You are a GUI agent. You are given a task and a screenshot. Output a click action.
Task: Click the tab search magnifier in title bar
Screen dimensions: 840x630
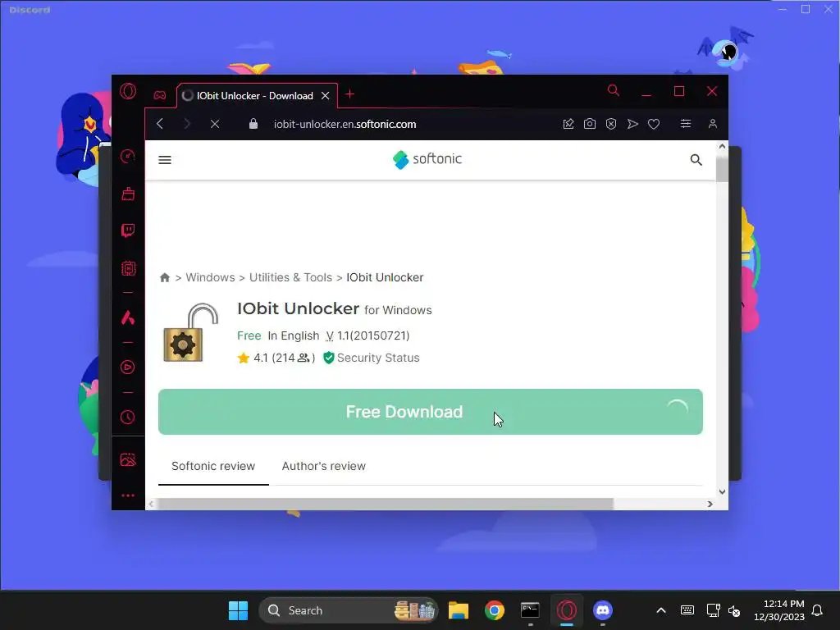614,90
